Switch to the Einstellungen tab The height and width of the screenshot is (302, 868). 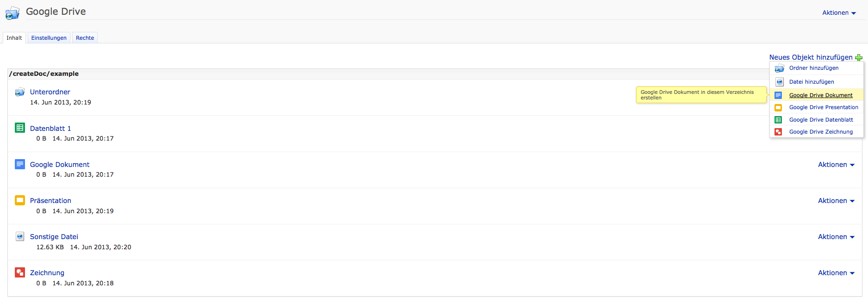point(49,38)
